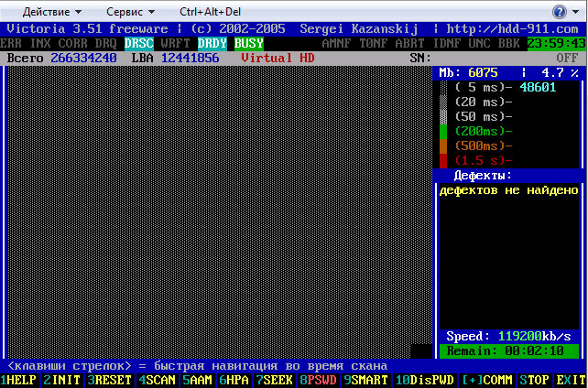The height and width of the screenshot is (388, 588).
Task: Click the Speed 119200kb/s readout
Action: tap(508, 337)
